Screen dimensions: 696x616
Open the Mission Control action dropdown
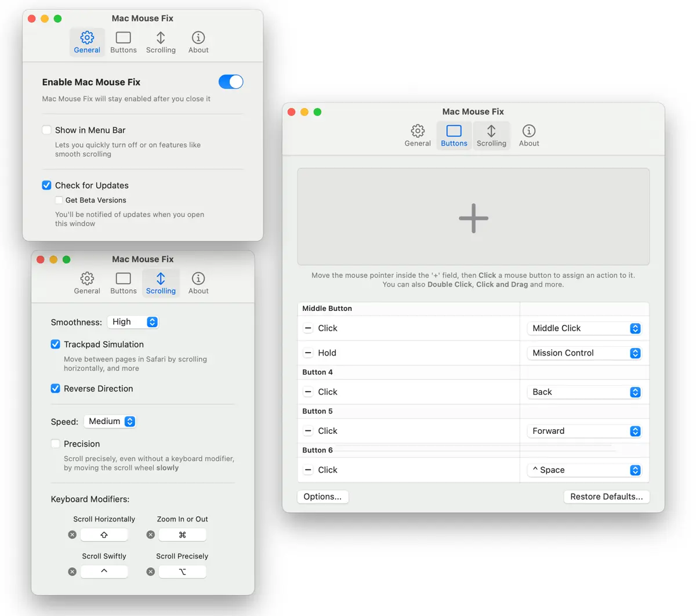585,353
